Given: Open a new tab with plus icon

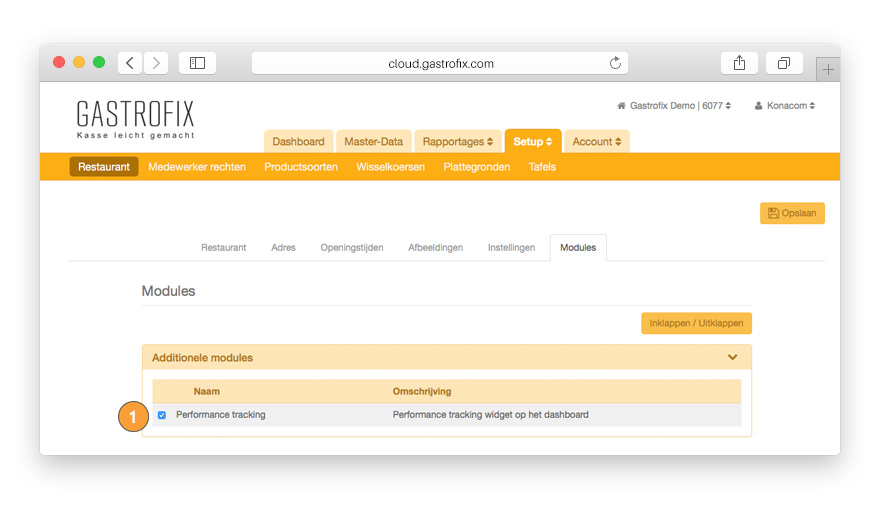Looking at the screenshot, I should [x=827, y=69].
